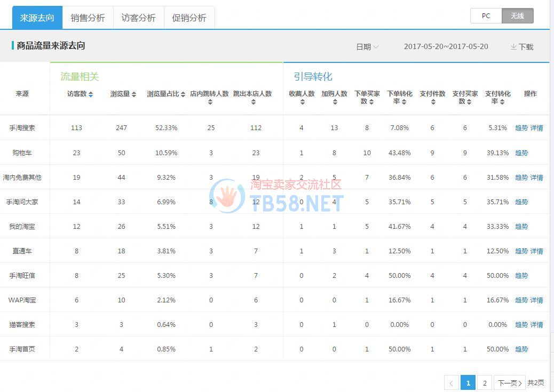Sort by 下单转化率 sort icon
The image size is (554, 392).
click(404, 102)
